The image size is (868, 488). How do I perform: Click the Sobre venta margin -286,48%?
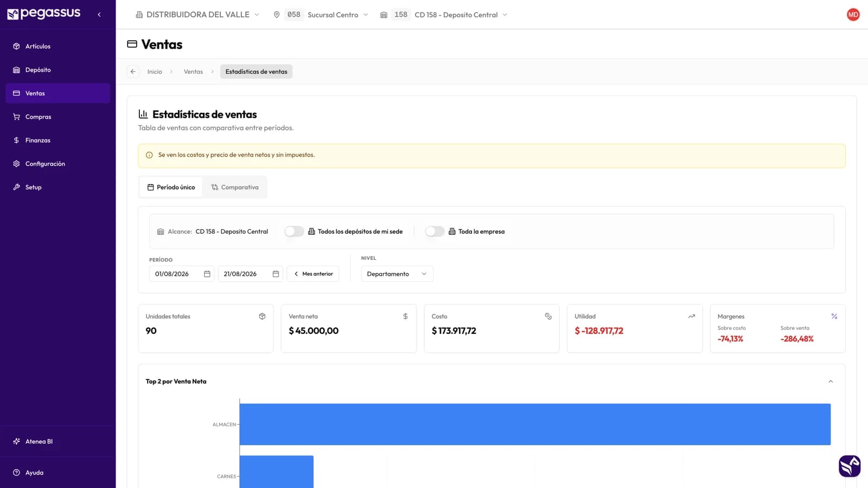[x=797, y=339]
